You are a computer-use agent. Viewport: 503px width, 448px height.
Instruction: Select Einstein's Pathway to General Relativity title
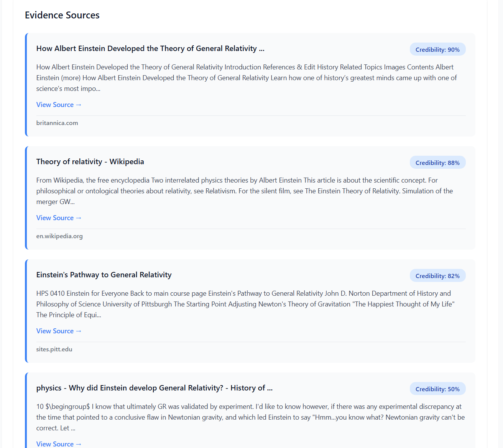pyautogui.click(x=104, y=275)
